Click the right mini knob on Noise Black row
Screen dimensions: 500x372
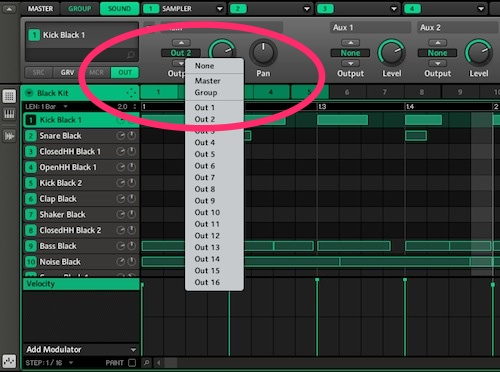pyautogui.click(x=132, y=262)
